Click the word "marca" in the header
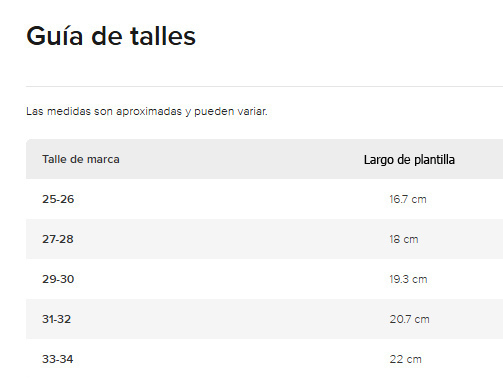Screen dimensions: 503x386 coord(103,159)
